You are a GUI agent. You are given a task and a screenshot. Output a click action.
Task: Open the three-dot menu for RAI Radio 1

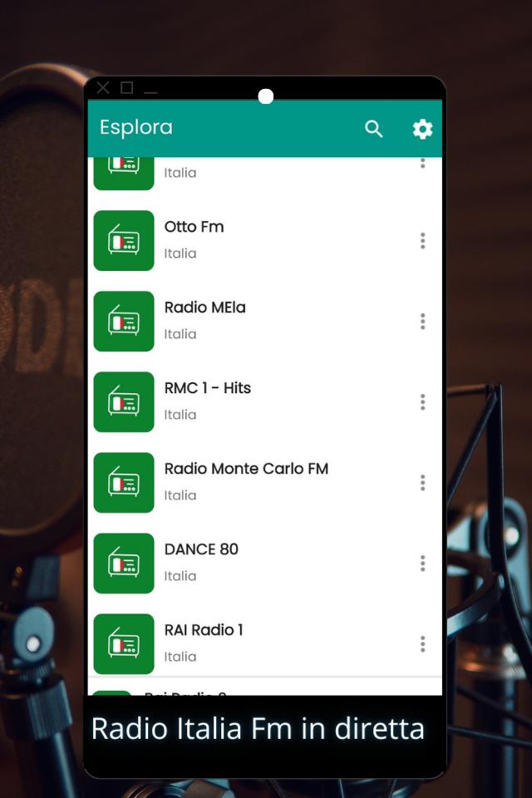[x=422, y=643]
